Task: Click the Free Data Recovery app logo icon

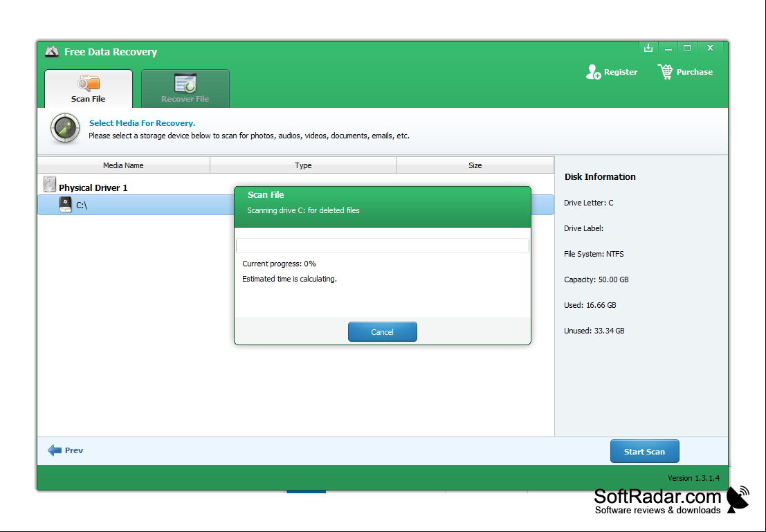Action: (52, 51)
